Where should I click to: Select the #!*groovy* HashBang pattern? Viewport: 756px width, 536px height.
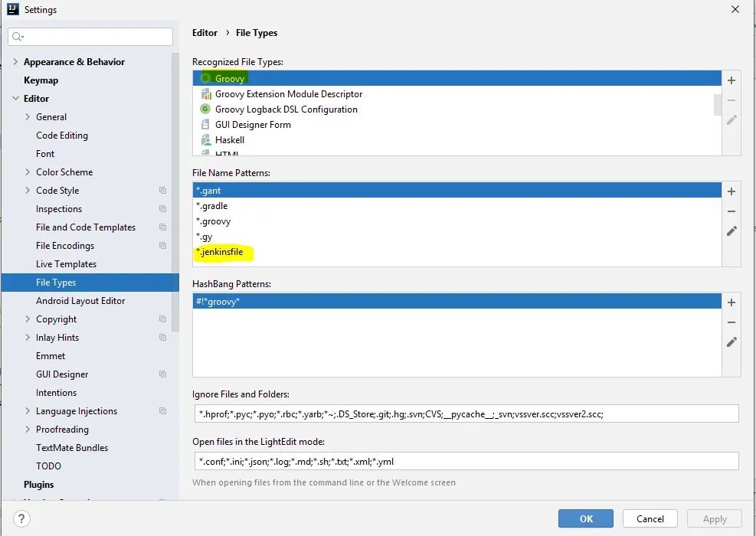[457, 301]
